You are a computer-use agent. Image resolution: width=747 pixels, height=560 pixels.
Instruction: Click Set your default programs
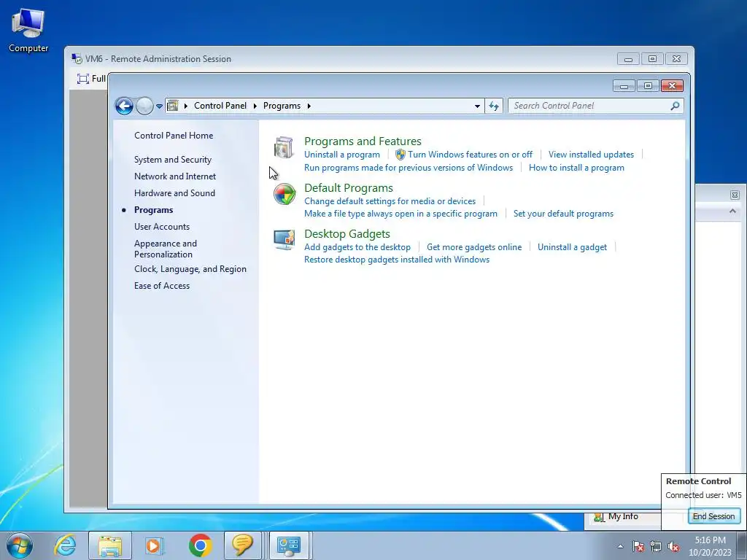pos(563,214)
